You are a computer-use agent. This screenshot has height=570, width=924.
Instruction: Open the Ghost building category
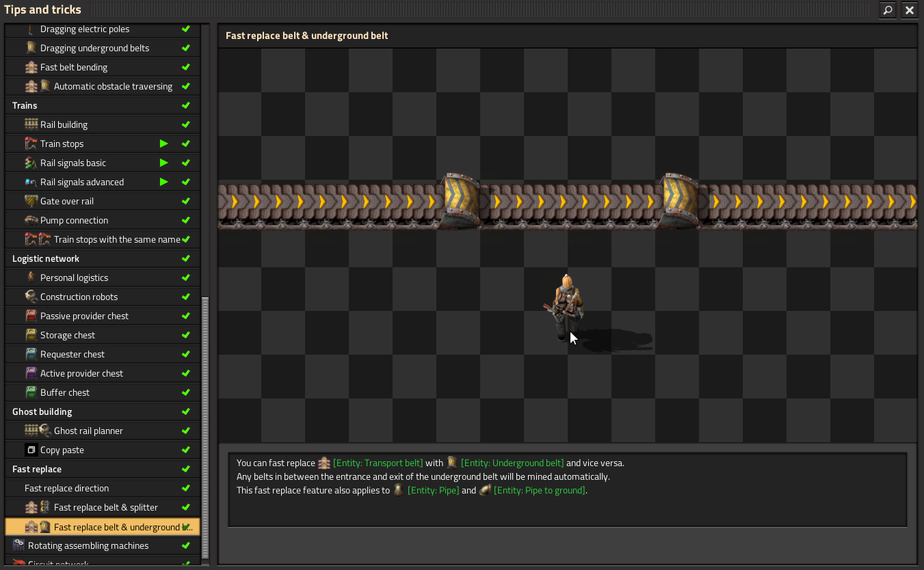[42, 411]
